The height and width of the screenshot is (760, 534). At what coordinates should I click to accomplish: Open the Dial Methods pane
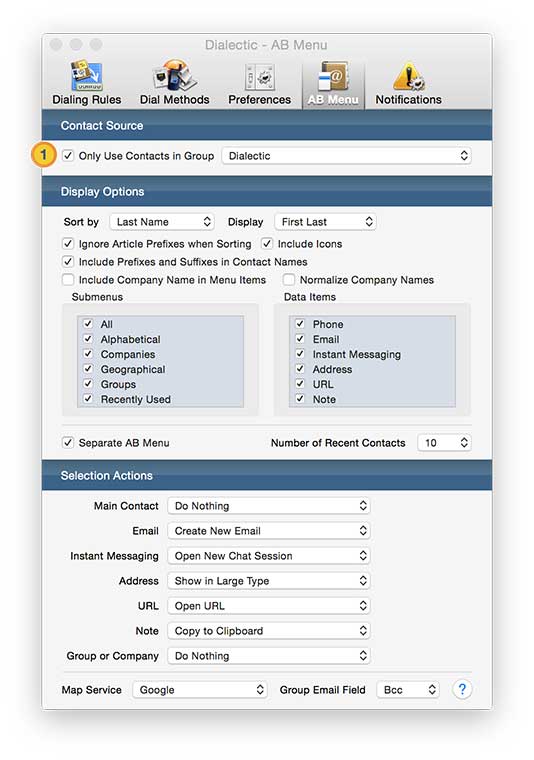174,82
